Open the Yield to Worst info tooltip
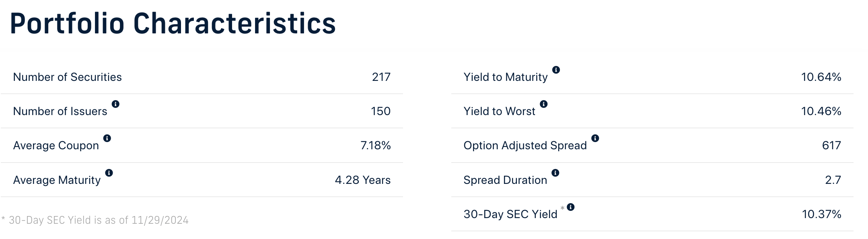 [x=544, y=104]
